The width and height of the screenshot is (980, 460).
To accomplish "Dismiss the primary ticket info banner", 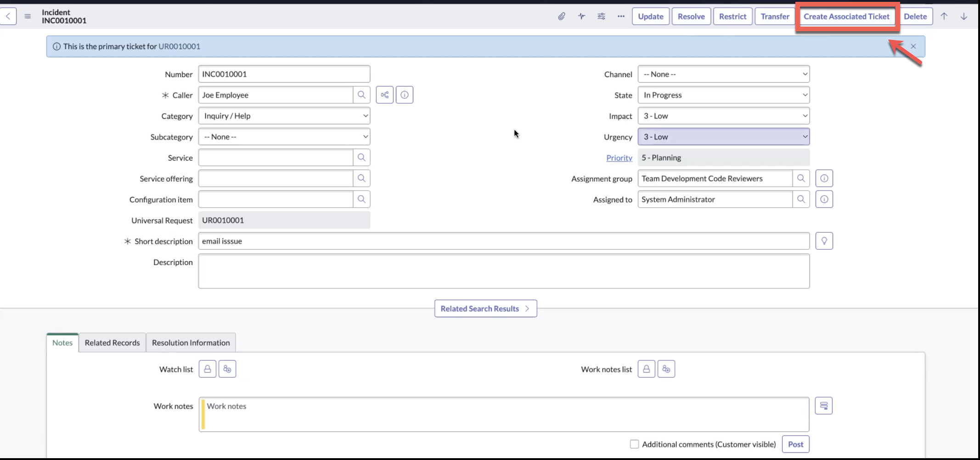I will click(913, 46).
